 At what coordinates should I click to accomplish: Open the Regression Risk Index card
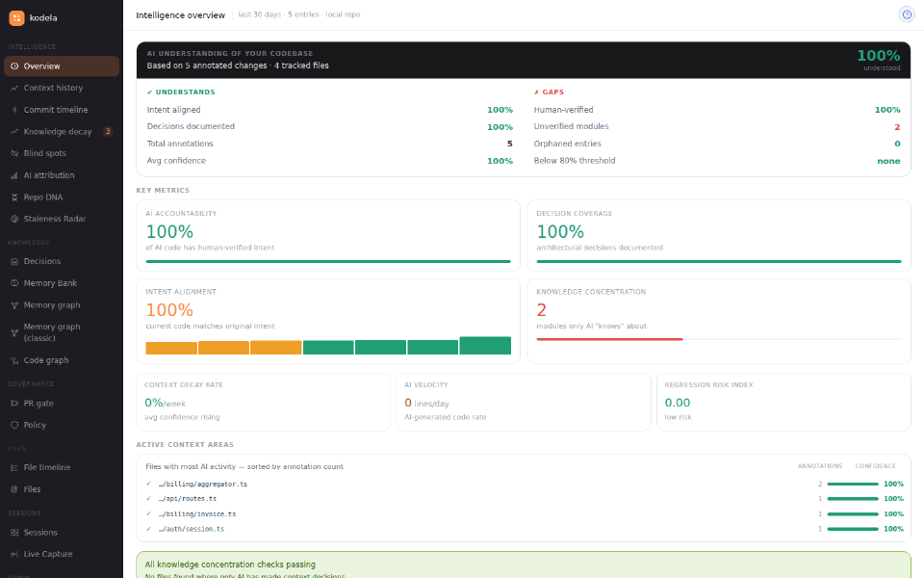click(x=783, y=402)
